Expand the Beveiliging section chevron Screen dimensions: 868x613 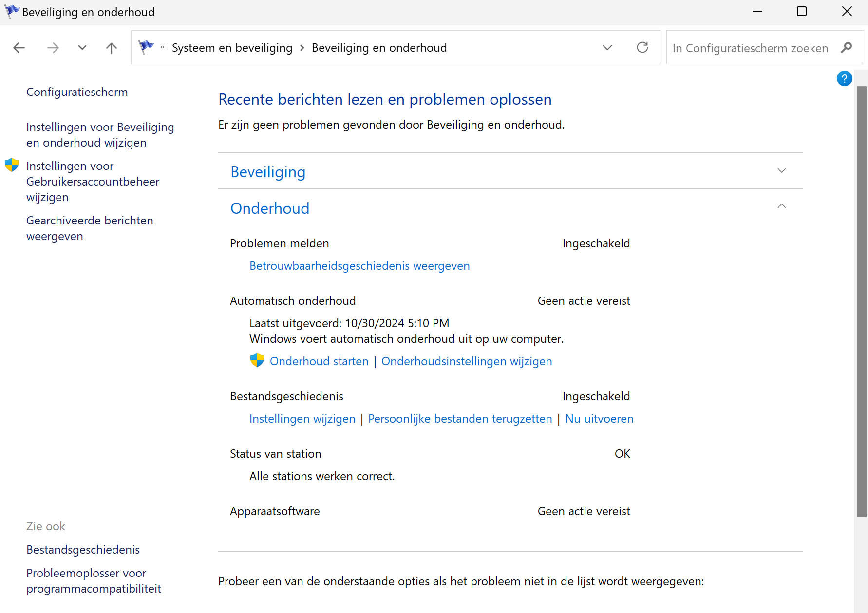point(782,170)
